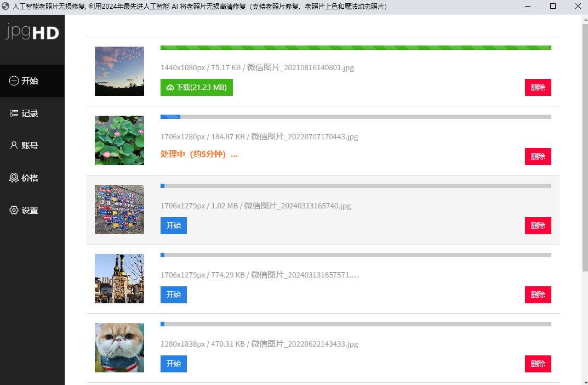
Task: Open the 价格 badge icon
Action: tap(14, 178)
